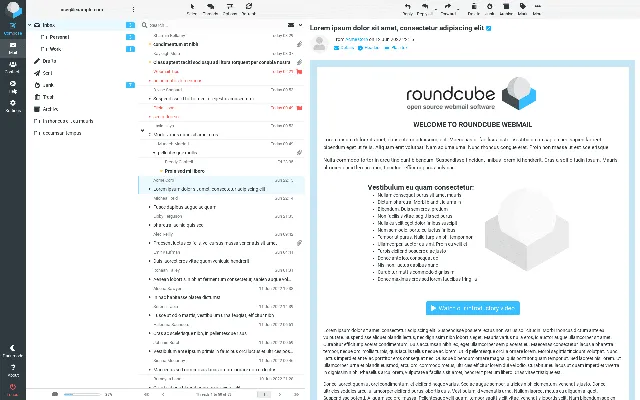The height and width of the screenshot is (400, 640).
Task: Collapse the Inbox folder tree chevron
Action: [x=30, y=25]
